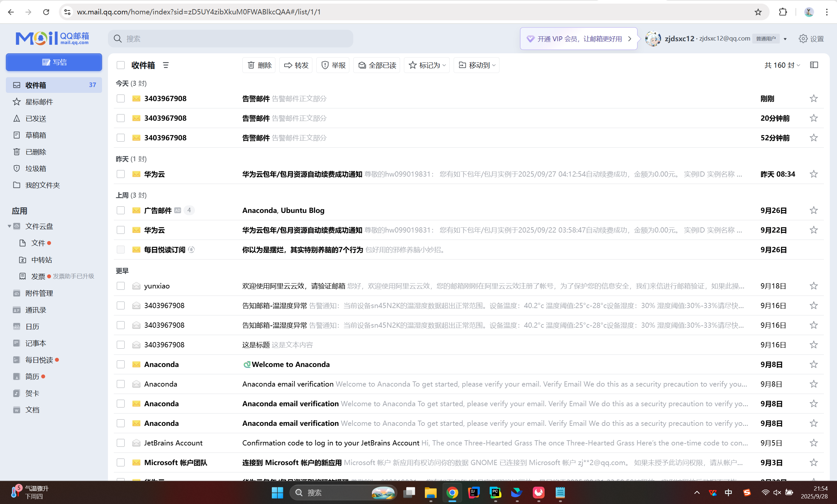Open the 开通 VIP 会员 banner

579,39
